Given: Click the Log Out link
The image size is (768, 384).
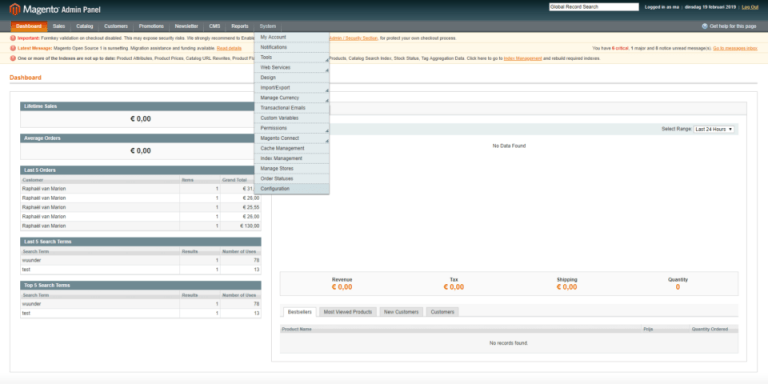Looking at the screenshot, I should pos(749,7).
